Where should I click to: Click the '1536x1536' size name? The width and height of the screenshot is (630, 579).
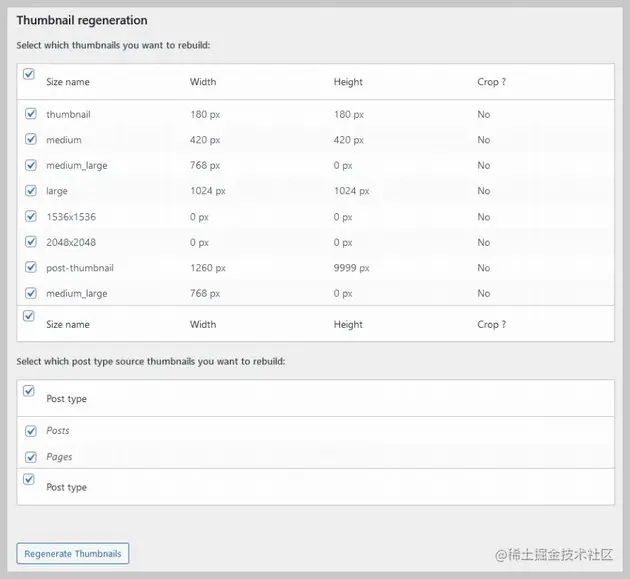coord(71,217)
